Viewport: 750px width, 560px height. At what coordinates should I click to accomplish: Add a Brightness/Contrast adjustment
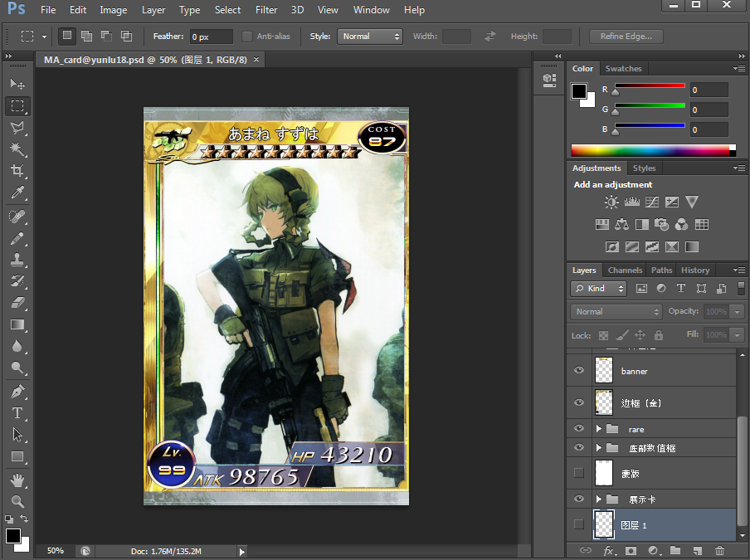tap(611, 202)
